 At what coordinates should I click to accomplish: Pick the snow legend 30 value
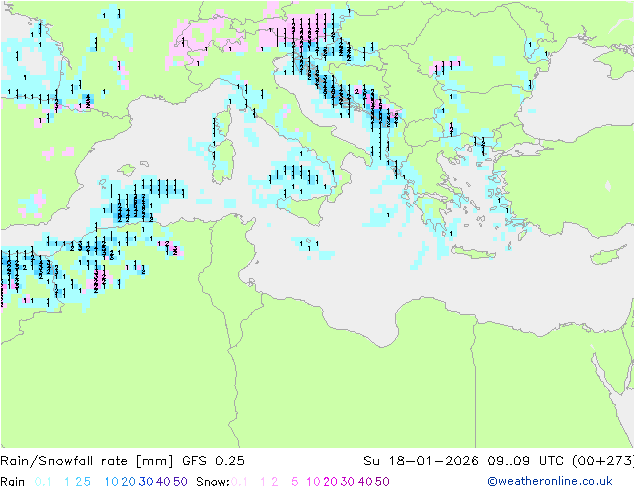click(348, 482)
